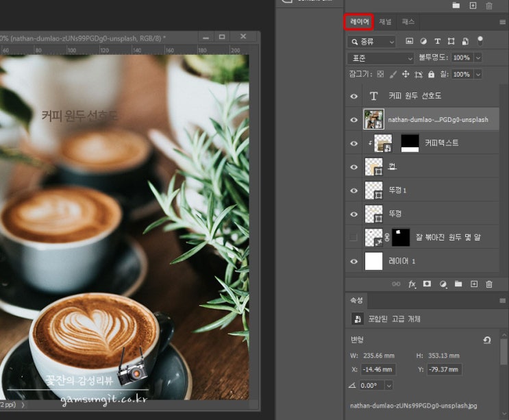The image size is (509, 420).
Task: Create new layer with plus icon
Action: click(473, 284)
